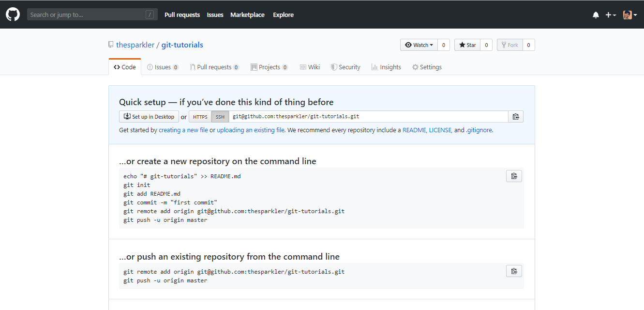Click the 'echo "# git-tutorials" >> README.md' line
Screen dimensions: 644x310
click(182, 176)
